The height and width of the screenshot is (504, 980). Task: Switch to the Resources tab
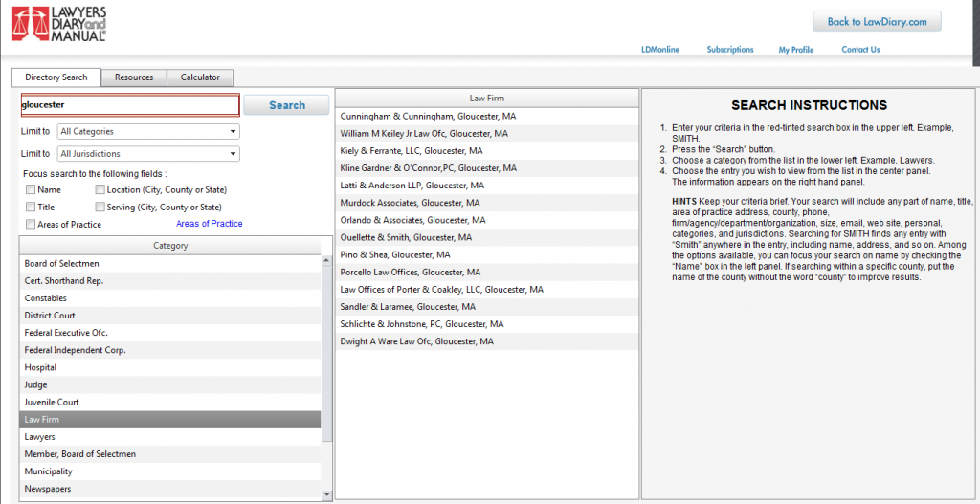134,77
